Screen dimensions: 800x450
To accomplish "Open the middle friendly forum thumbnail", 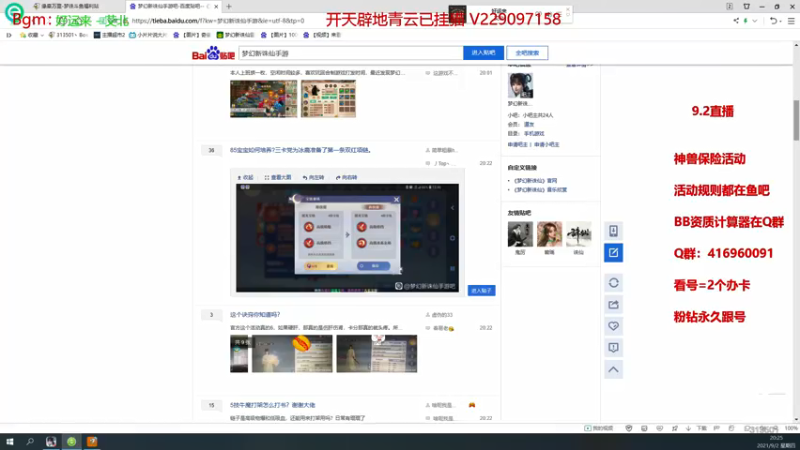I will point(549,234).
